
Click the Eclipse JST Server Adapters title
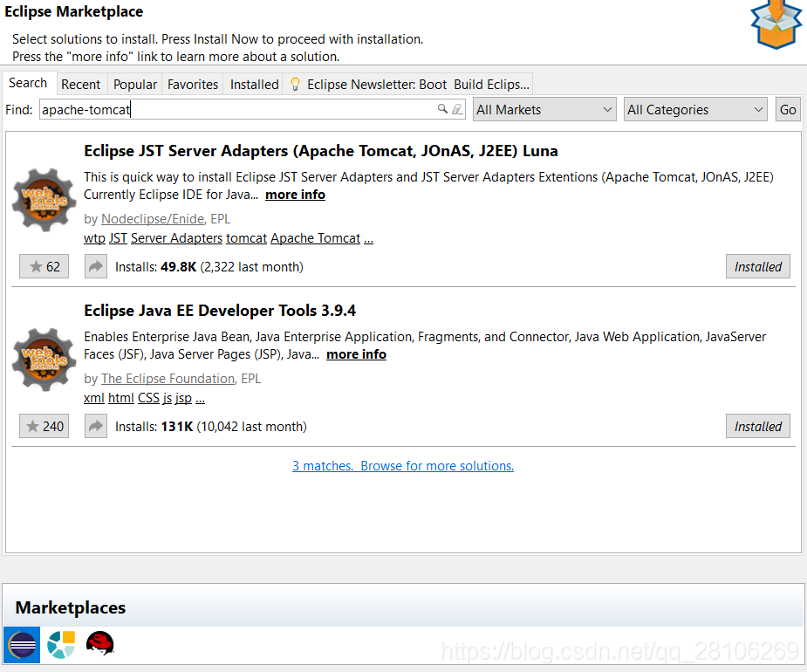321,151
